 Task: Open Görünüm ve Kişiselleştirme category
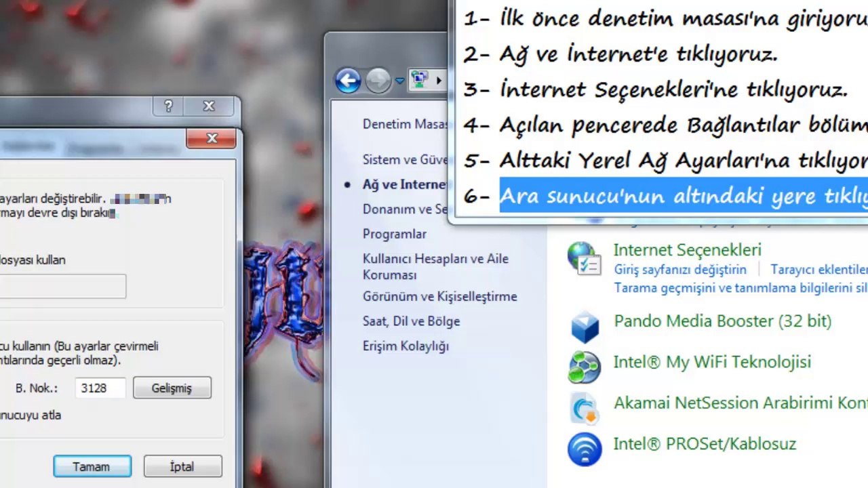click(x=439, y=297)
